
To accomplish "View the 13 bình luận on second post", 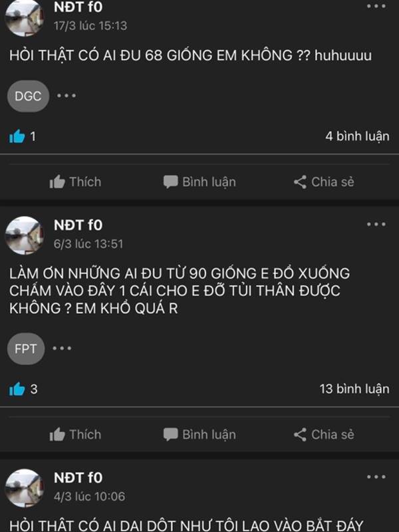I will [x=354, y=389].
